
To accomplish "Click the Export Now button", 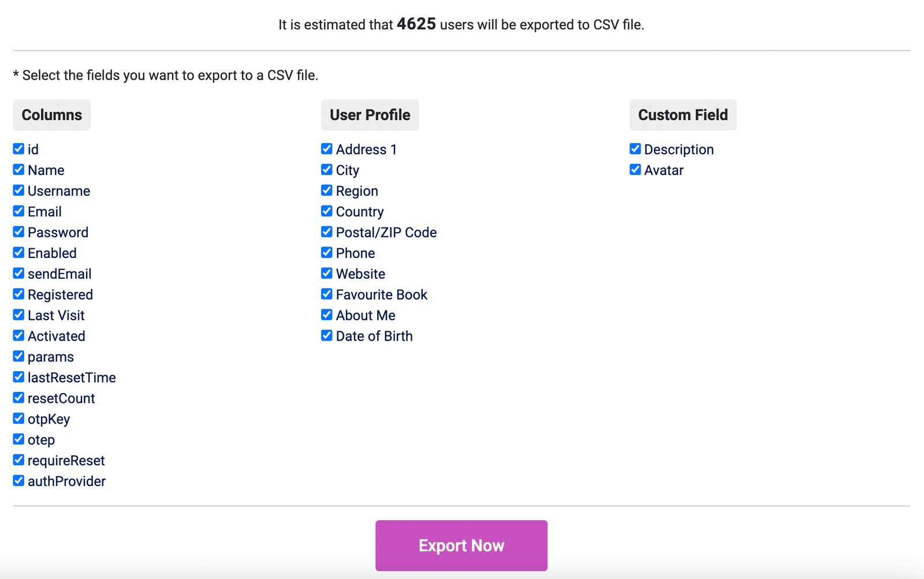I will 461,545.
